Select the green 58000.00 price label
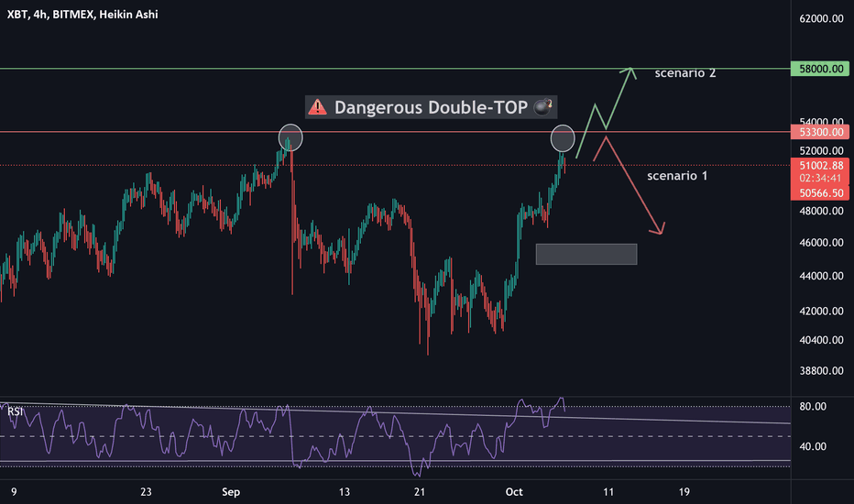Viewport: 854px width, 504px height. 820,69
